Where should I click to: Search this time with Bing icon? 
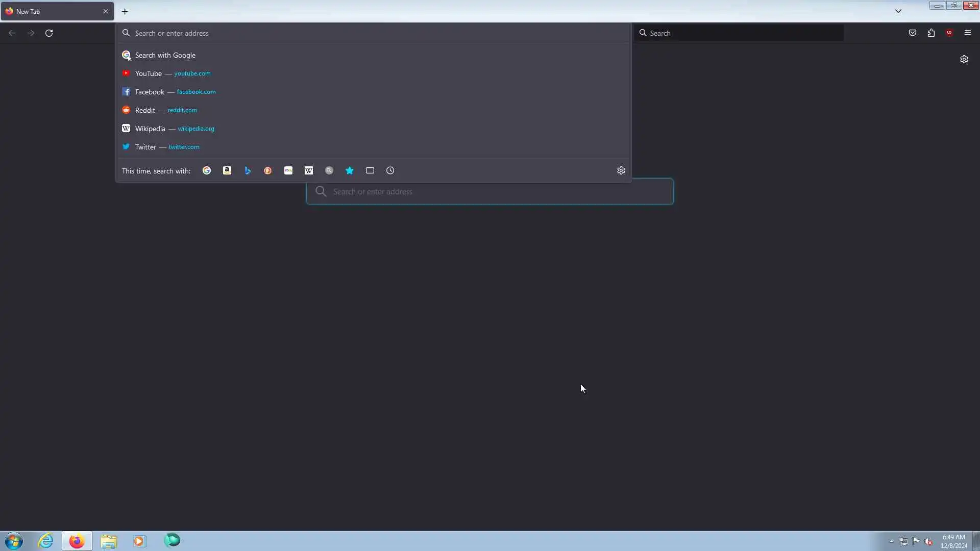coord(248,170)
